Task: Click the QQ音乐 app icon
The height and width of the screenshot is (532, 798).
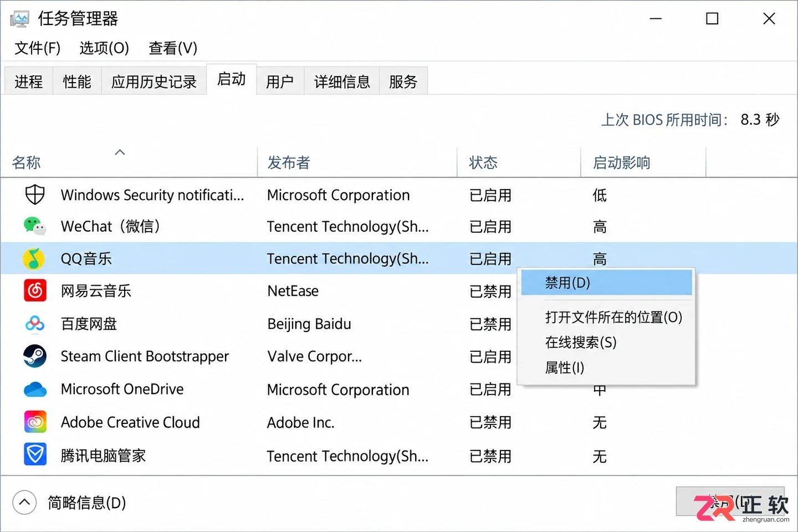Action: 34,258
